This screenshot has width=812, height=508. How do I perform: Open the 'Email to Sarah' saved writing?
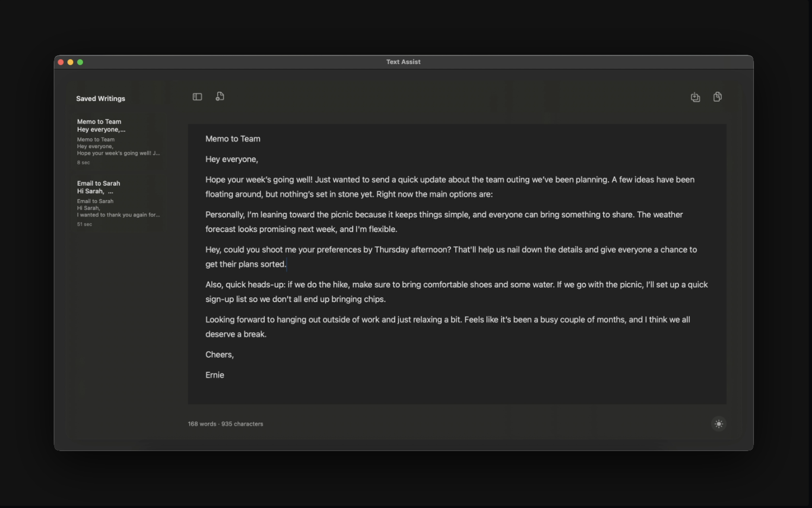point(118,203)
